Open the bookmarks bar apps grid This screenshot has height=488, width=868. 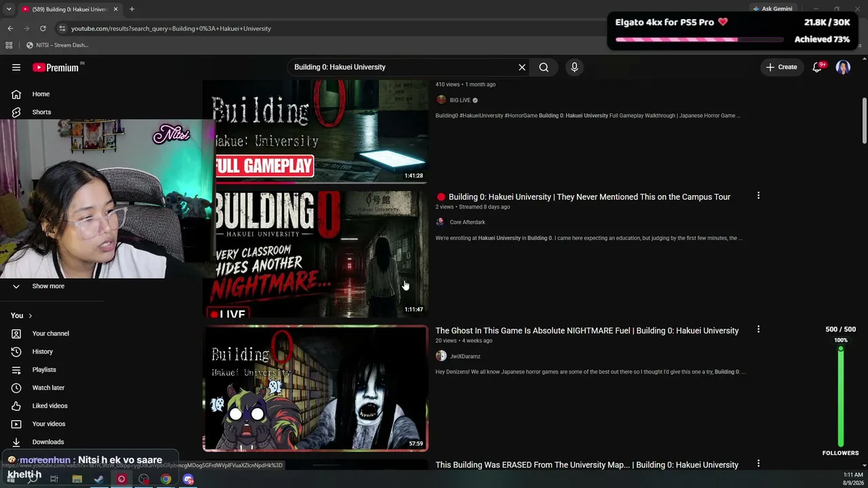click(9, 45)
